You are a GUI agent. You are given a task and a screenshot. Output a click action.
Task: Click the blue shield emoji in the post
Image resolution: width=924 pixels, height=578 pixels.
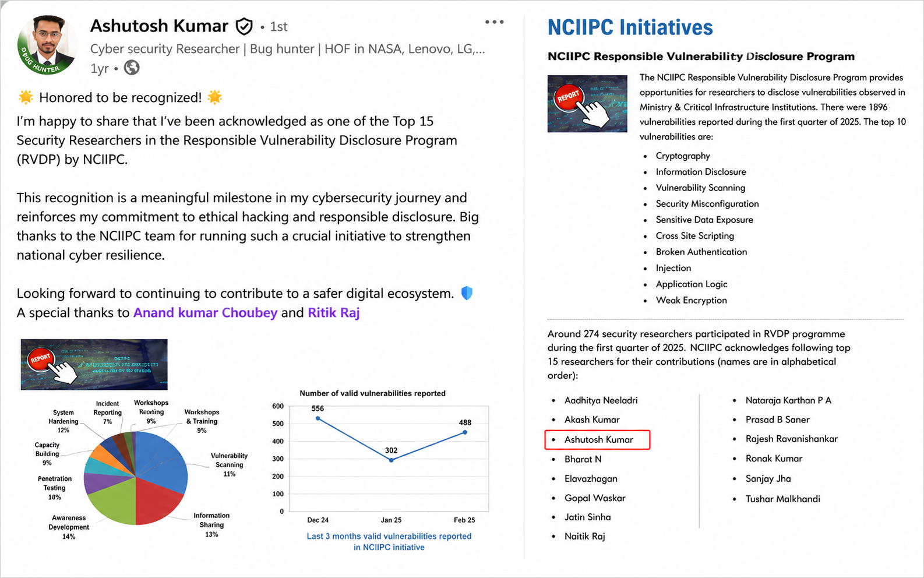point(467,293)
